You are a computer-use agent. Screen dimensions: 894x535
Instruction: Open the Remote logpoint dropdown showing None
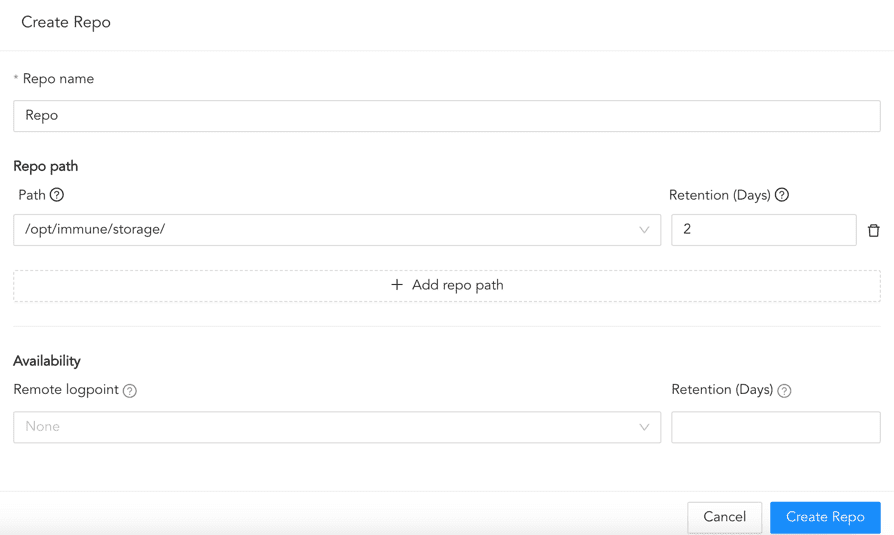[x=330, y=427]
